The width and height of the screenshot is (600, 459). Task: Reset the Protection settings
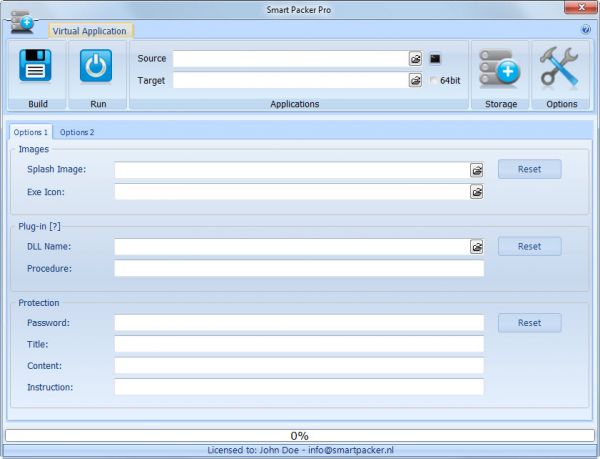click(530, 323)
